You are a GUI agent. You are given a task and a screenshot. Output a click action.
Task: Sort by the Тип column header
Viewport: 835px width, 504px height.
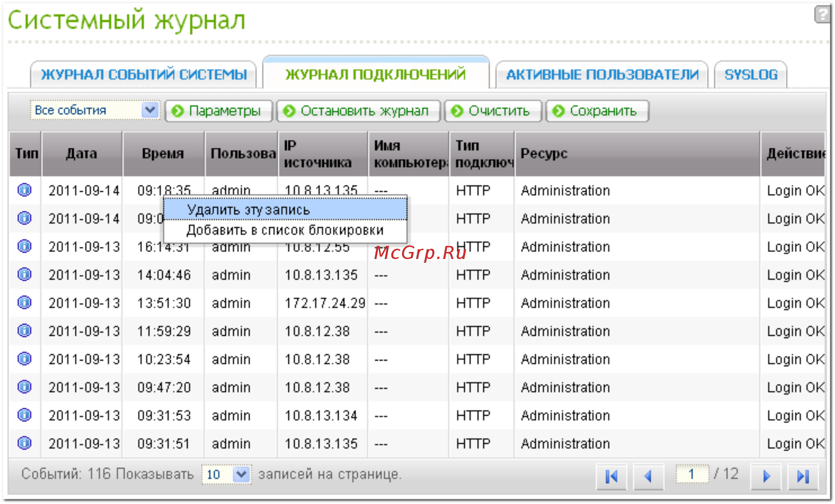26,153
